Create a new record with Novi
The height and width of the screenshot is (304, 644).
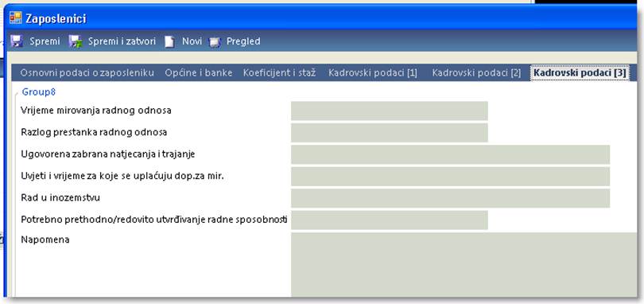coord(192,41)
